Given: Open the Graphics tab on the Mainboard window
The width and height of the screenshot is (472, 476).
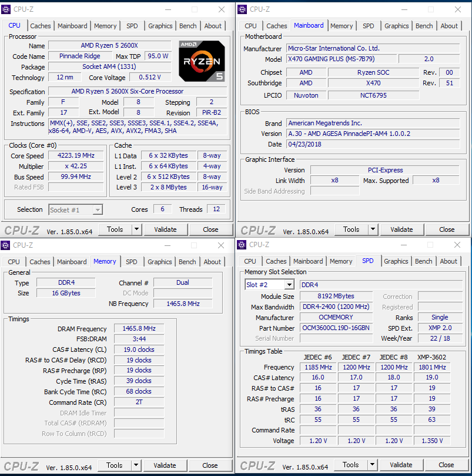Looking at the screenshot, I should (396, 26).
